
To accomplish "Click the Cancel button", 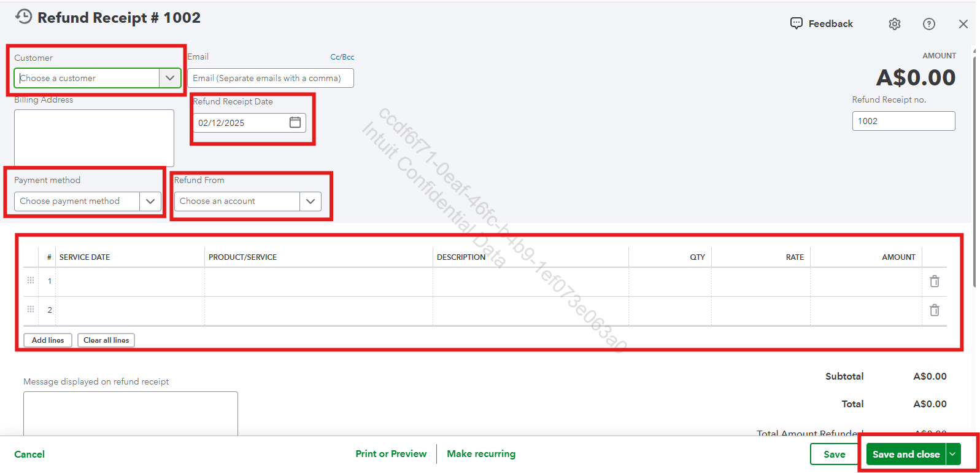I will (29, 455).
